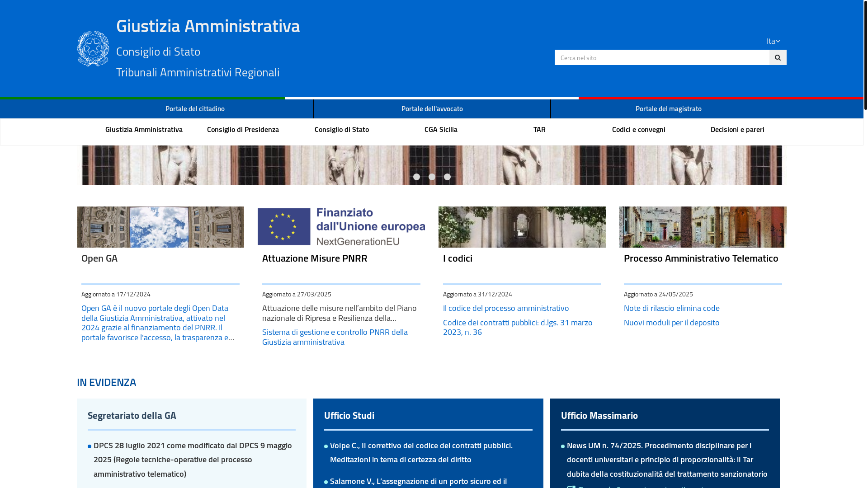This screenshot has height=488, width=868.
Task: Open Processo Amministrativo Telematico heading
Action: (701, 258)
